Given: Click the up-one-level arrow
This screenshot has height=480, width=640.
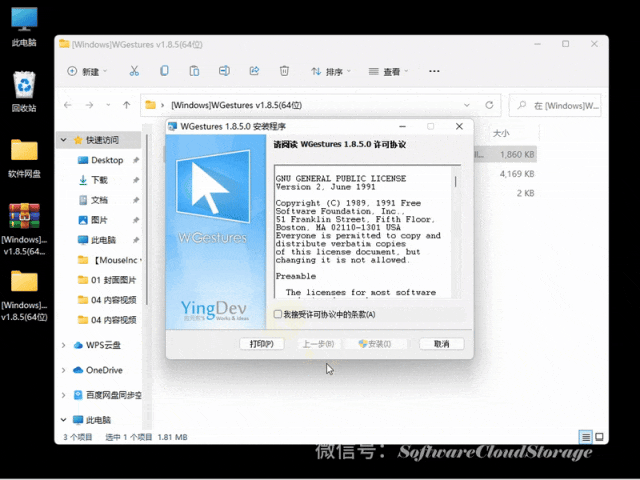Looking at the screenshot, I should click(127, 105).
